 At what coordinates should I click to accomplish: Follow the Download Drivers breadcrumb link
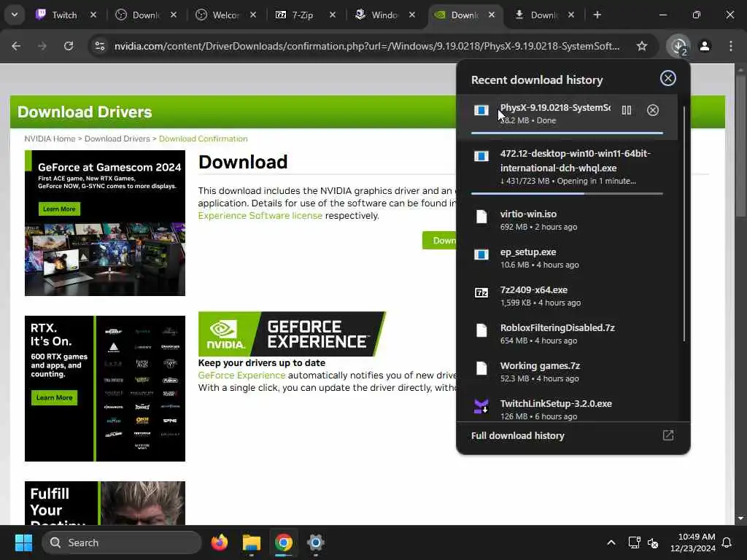[x=117, y=139]
